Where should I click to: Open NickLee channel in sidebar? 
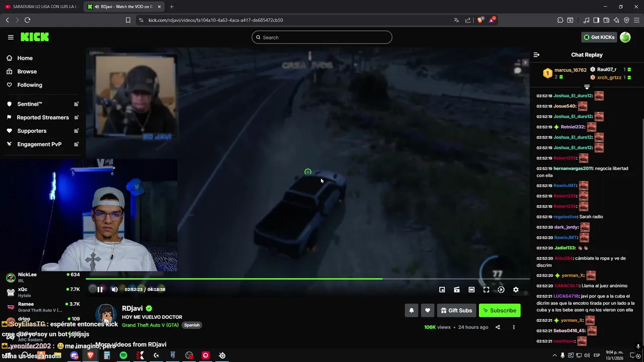(43, 278)
